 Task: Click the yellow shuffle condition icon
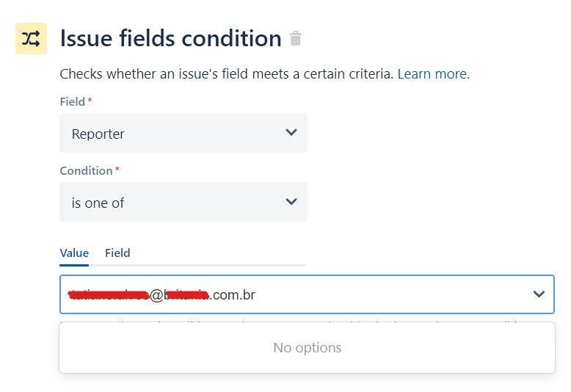click(x=31, y=38)
